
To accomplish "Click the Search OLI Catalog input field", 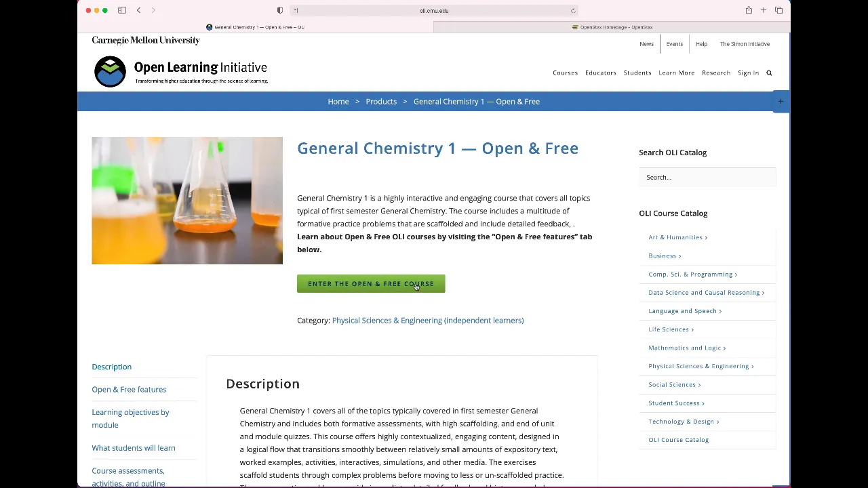I will click(x=707, y=177).
